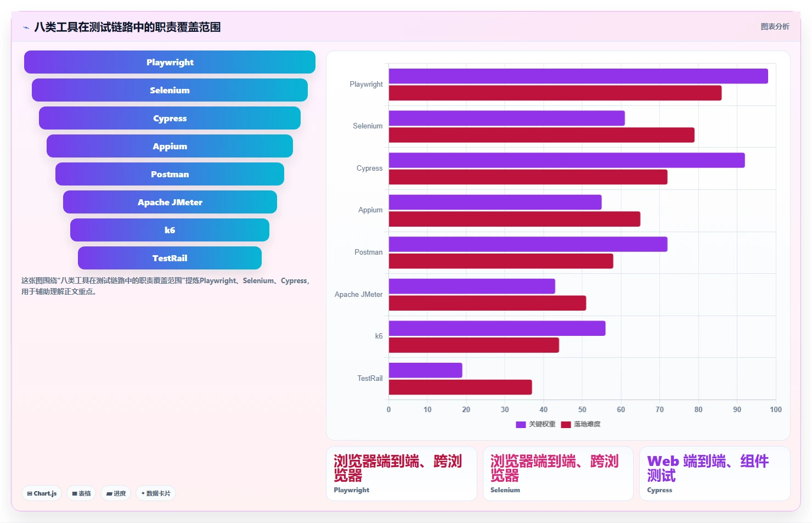The height and width of the screenshot is (523, 812).
Task: Click the purple bar for Cypress
Action: pyautogui.click(x=567, y=160)
